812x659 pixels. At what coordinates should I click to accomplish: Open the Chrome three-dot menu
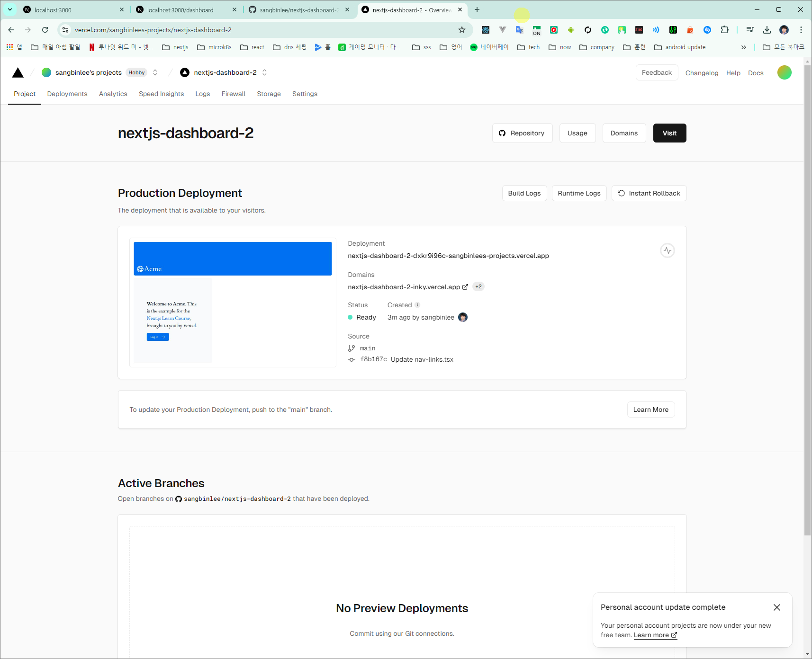pyautogui.click(x=801, y=30)
